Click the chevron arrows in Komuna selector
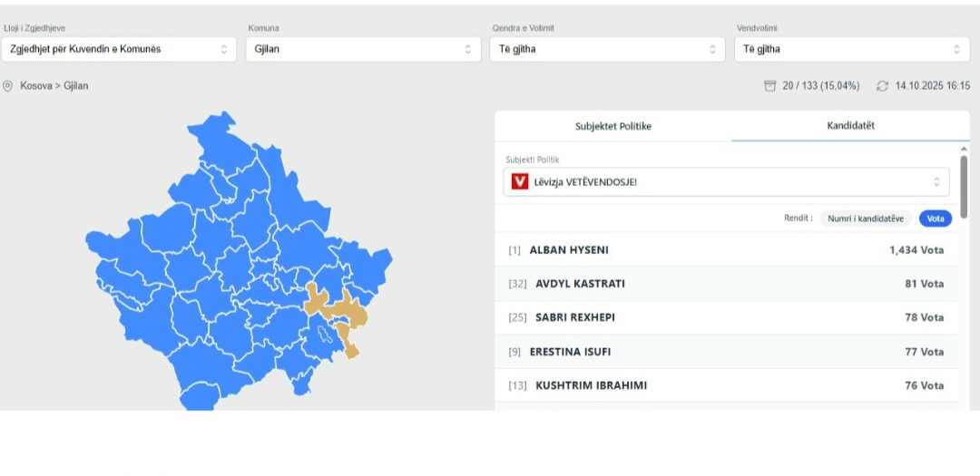Viewport: 980px width, 476px height. (x=468, y=50)
